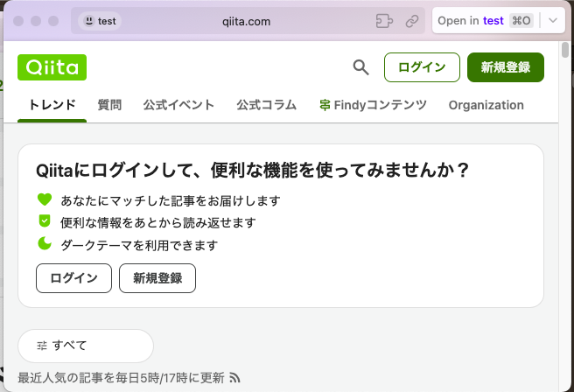The image size is (574, 392).
Task: Click the qiita.com address field
Action: 247,21
